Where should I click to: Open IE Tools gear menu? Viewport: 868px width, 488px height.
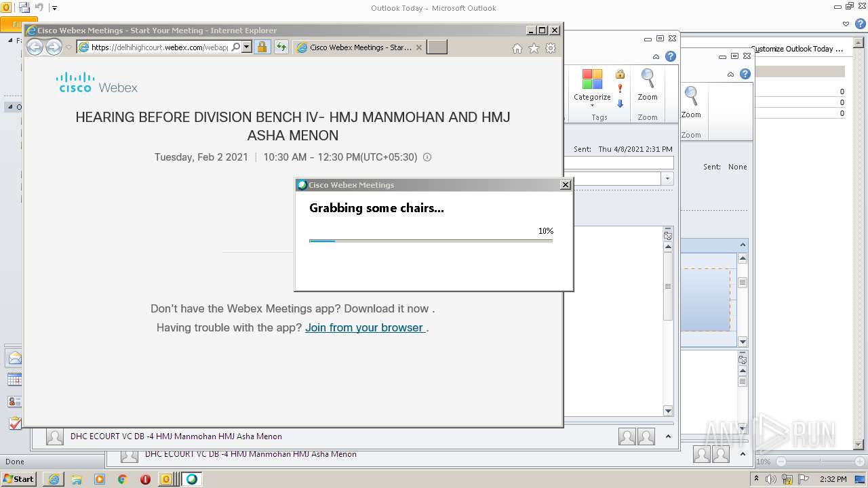pyautogui.click(x=551, y=48)
